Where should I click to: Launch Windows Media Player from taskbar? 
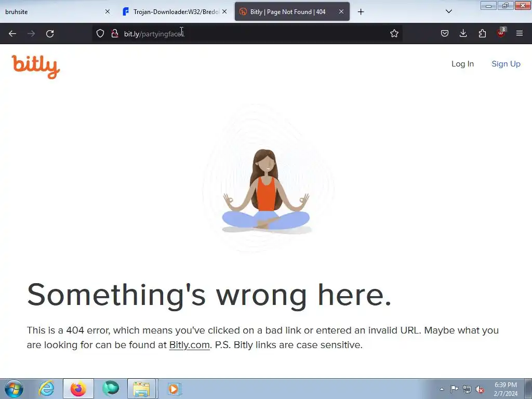[175, 389]
